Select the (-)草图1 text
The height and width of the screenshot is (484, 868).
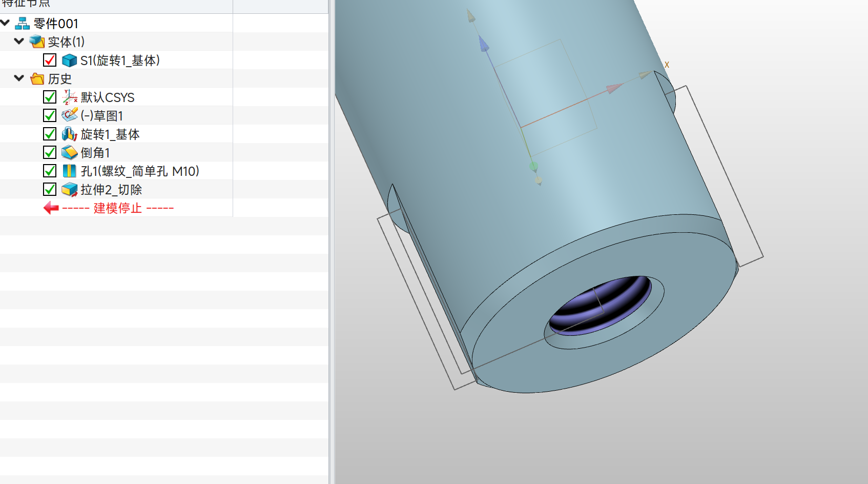[102, 116]
